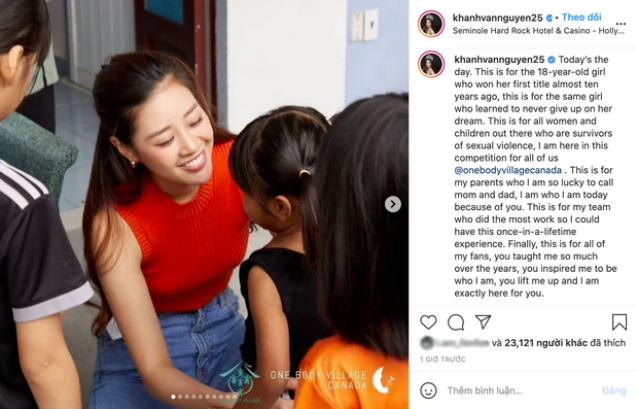Share the post via paper plane icon

pos(483,322)
